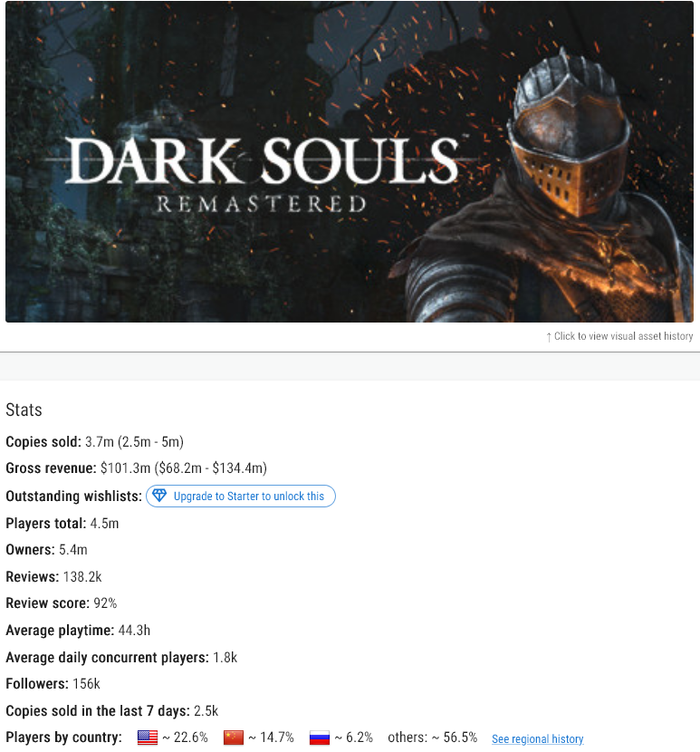Click the others 56.5% country share text
The image size is (700, 752).
pos(433,738)
